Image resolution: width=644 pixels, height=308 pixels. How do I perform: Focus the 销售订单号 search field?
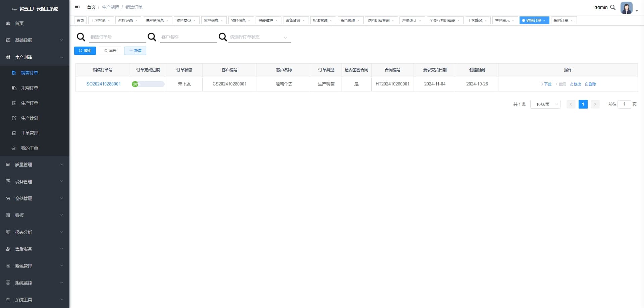[117, 37]
